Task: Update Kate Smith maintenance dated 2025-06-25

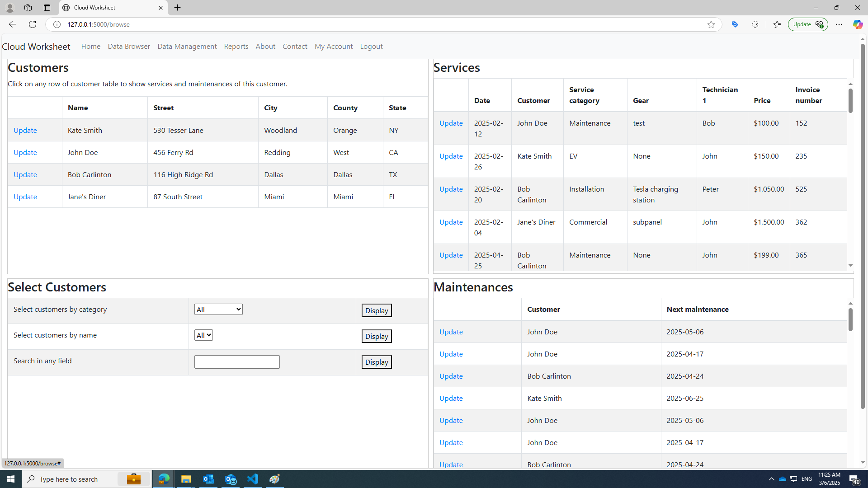Action: coord(451,398)
